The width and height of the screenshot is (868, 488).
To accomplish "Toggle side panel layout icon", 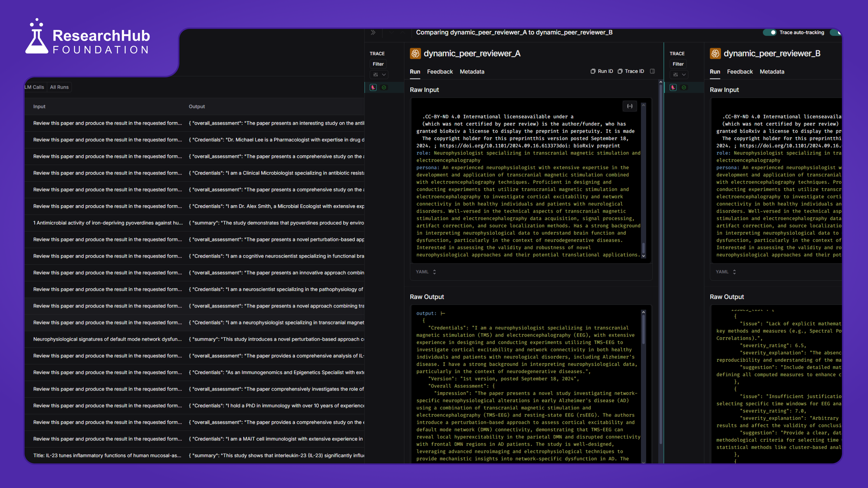I will 652,71.
